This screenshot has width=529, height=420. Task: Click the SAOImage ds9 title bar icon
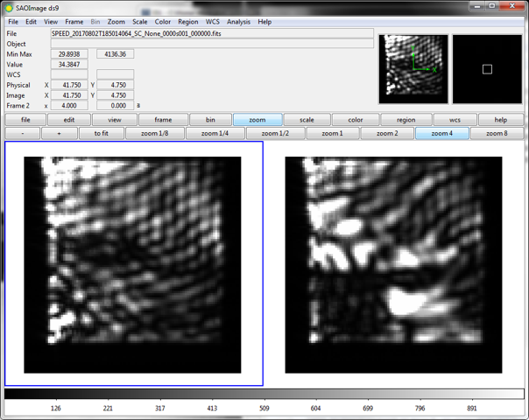(9, 8)
